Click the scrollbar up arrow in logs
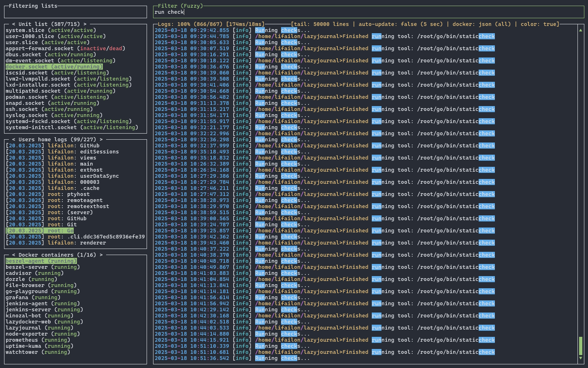Image resolution: width=588 pixels, height=368 pixels. pyautogui.click(x=581, y=30)
